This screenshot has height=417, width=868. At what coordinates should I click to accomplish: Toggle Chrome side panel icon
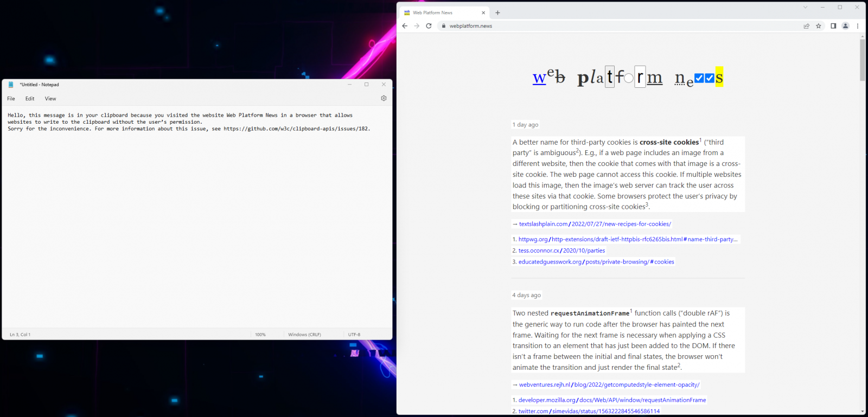[833, 26]
